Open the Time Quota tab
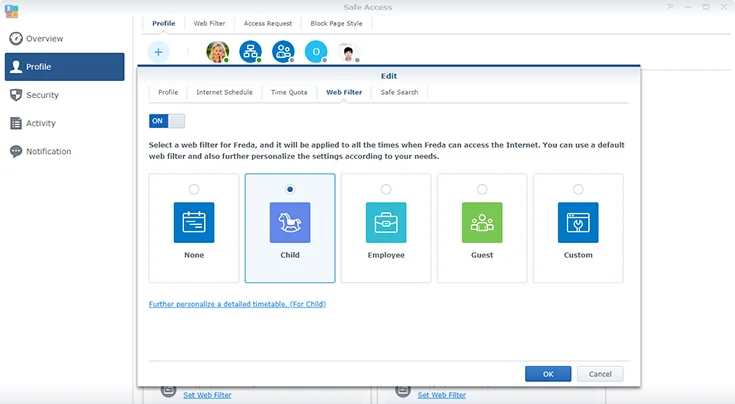 pos(290,92)
